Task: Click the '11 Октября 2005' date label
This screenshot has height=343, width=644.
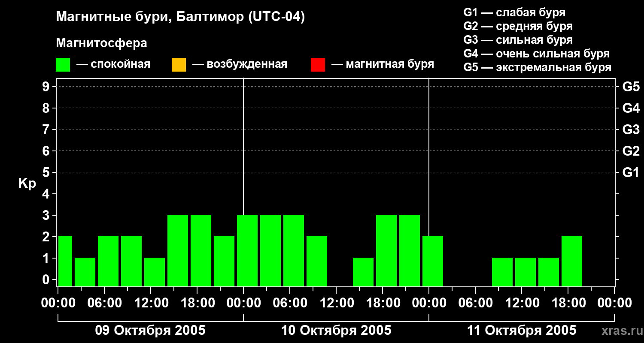Action: point(522,331)
